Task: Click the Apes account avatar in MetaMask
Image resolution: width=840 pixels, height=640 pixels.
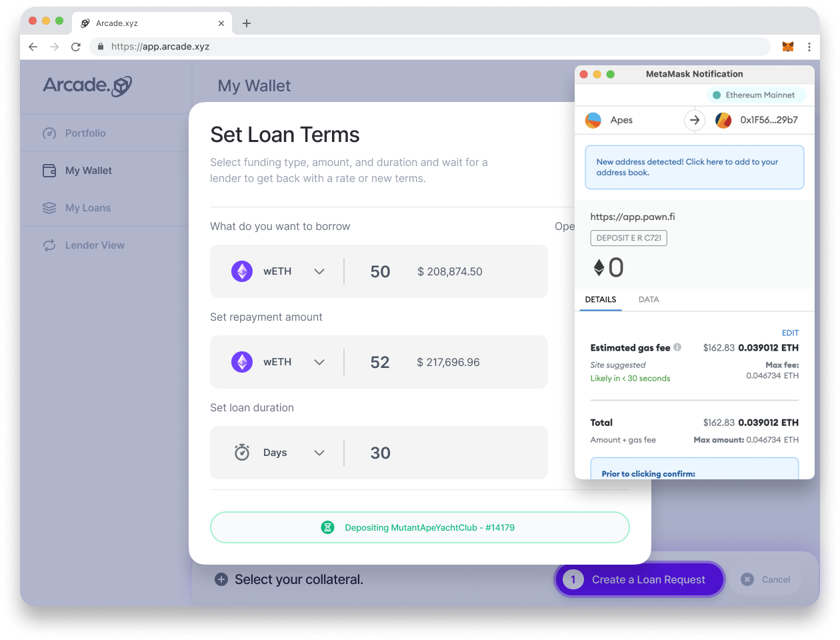Action: [x=593, y=121]
